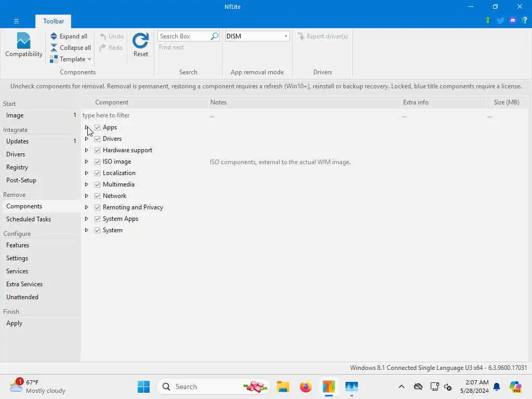Click Expand all components
This screenshot has height=399, width=532.
pyautogui.click(x=69, y=36)
